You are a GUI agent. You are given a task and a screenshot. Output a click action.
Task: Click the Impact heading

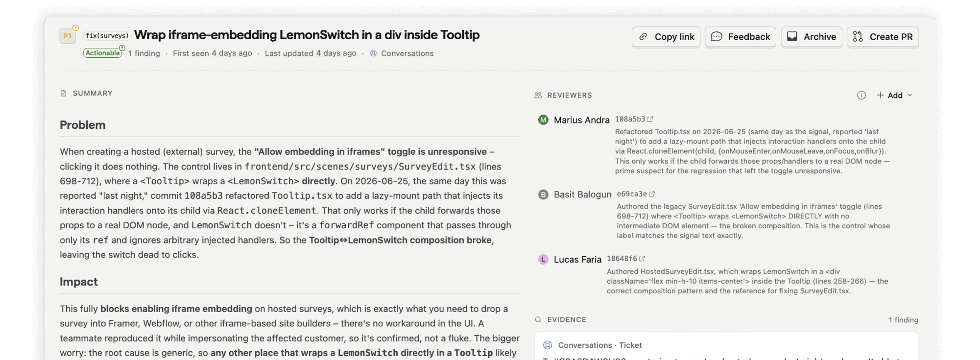click(79, 282)
